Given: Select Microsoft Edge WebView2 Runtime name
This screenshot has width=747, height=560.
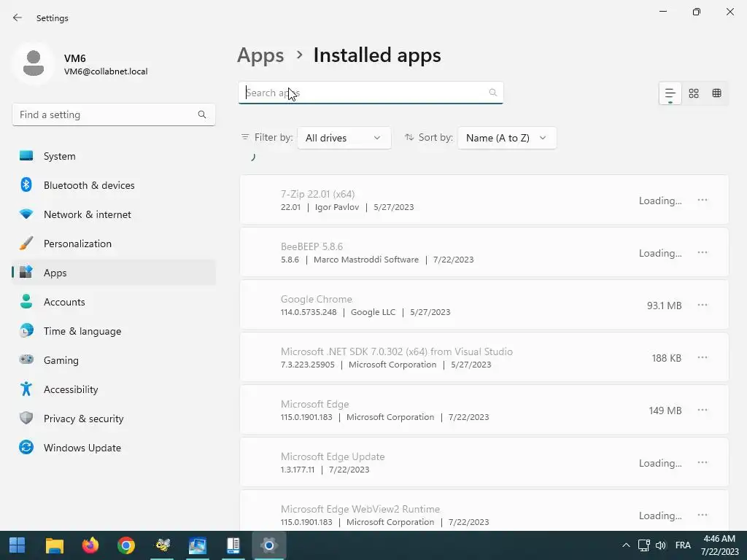Looking at the screenshot, I should pyautogui.click(x=360, y=509).
